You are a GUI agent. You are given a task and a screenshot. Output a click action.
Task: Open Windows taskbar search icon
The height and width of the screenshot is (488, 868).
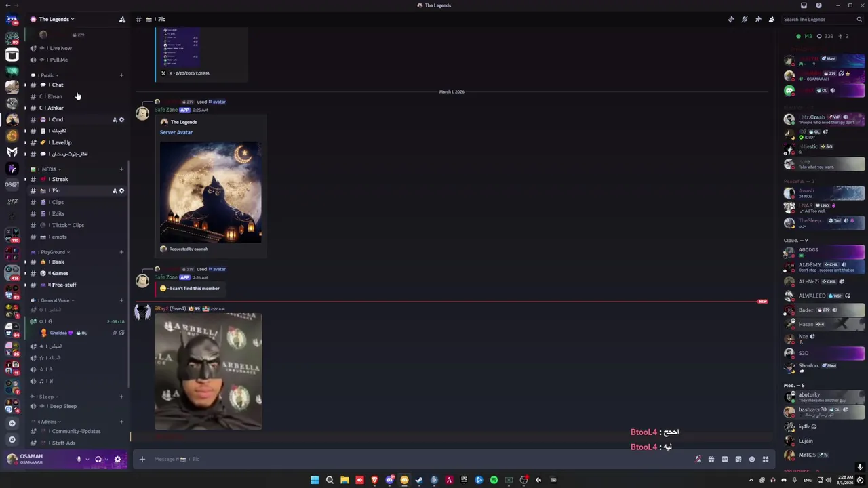330,480
